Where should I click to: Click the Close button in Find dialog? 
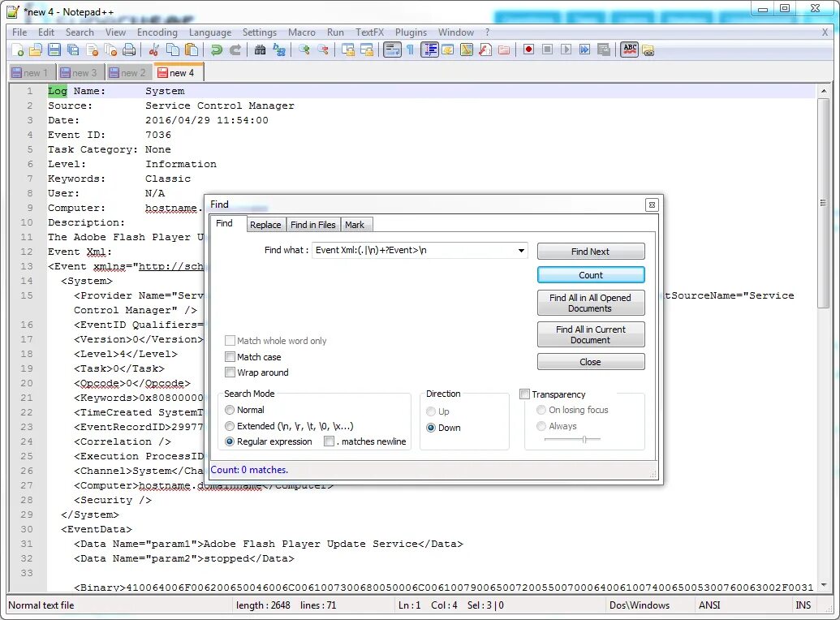(590, 362)
